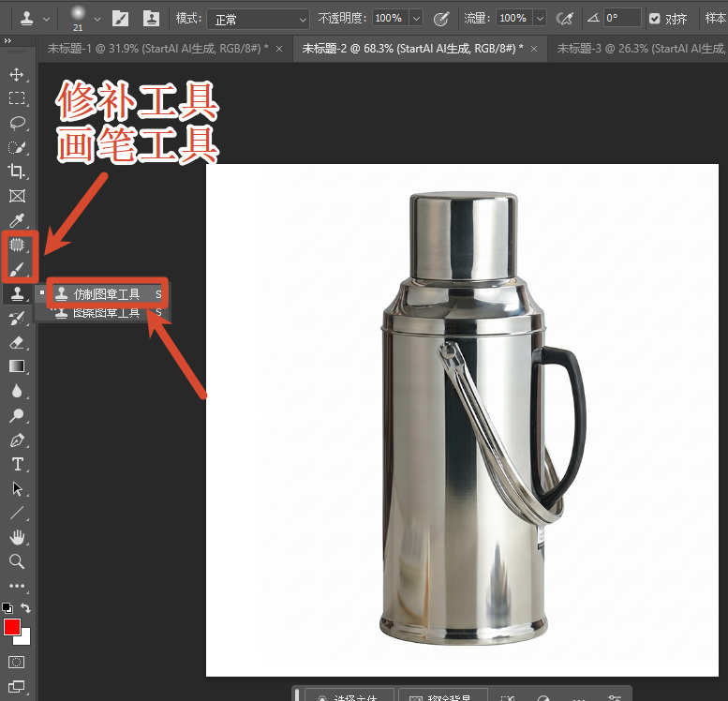Image resolution: width=728 pixels, height=701 pixels.
Task: Click the 移除背景 button
Action: [x=443, y=695]
